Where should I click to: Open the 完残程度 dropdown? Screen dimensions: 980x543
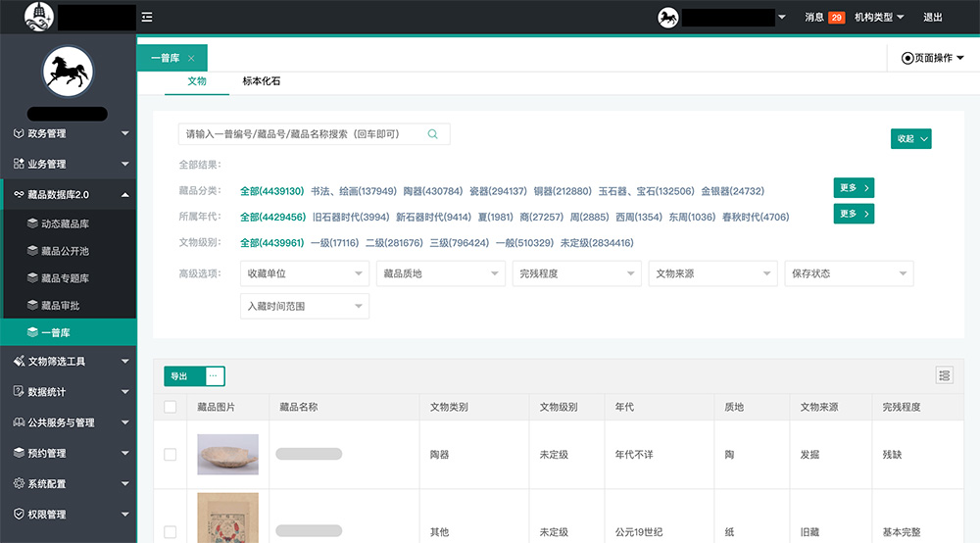pyautogui.click(x=577, y=273)
